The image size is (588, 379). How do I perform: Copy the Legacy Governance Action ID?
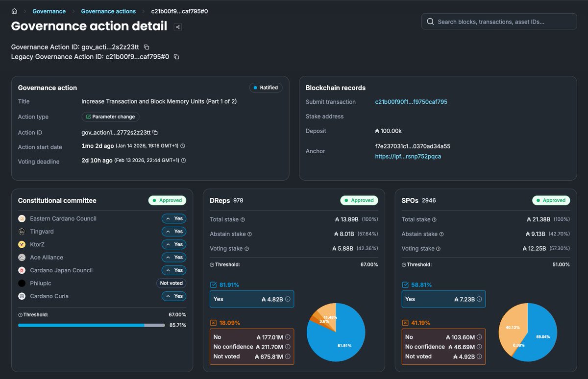pyautogui.click(x=176, y=57)
